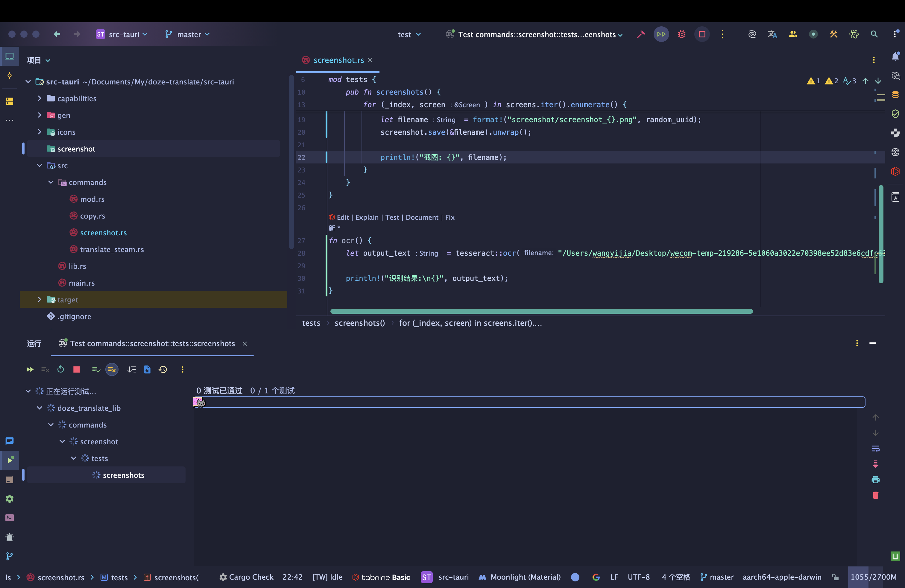Open the Notifications bell icon
Image resolution: width=905 pixels, height=588 pixels.
tap(895, 57)
